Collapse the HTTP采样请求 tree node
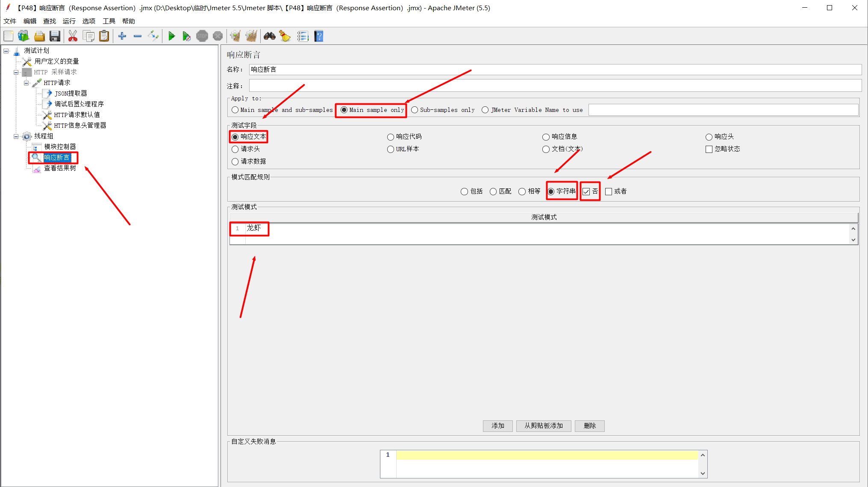The width and height of the screenshot is (868, 487). click(16, 71)
